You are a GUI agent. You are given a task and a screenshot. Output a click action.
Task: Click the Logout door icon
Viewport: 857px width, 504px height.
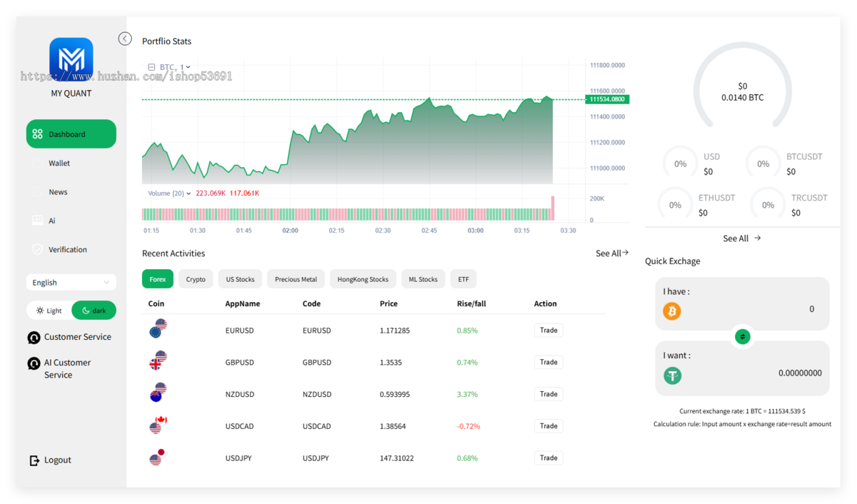34,460
